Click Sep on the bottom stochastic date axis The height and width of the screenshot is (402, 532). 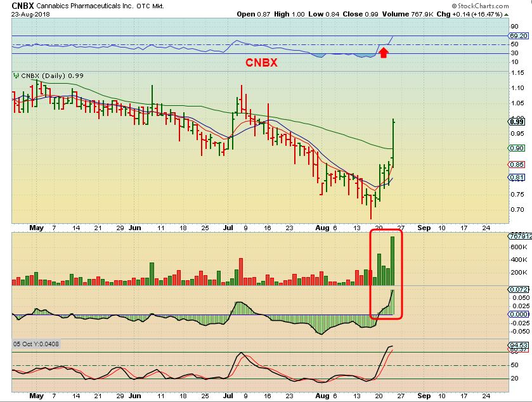(424, 396)
